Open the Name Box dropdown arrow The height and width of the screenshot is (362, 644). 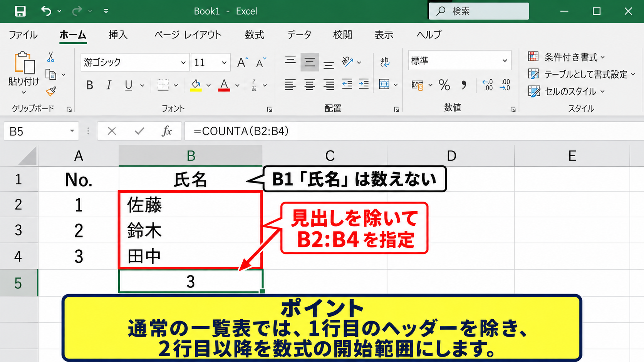tap(72, 131)
